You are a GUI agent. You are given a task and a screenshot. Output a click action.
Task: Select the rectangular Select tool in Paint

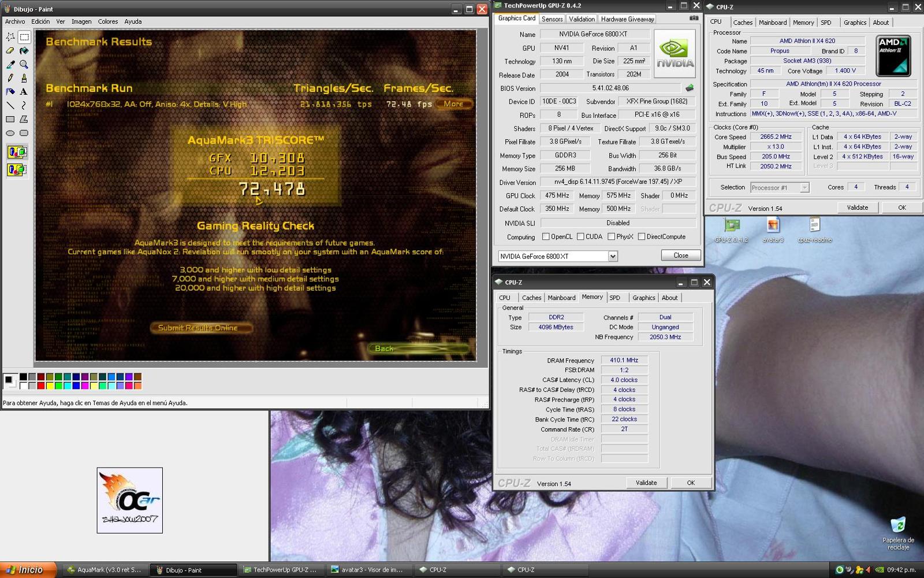point(24,37)
